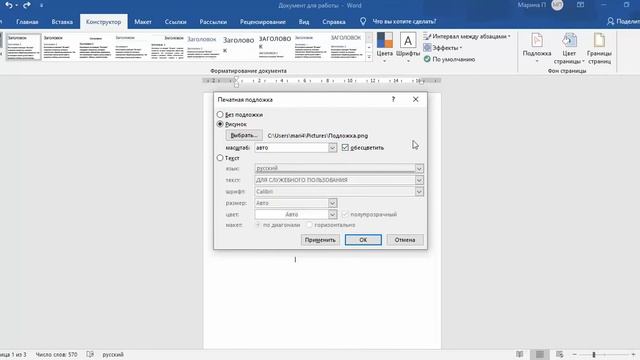
Task: Select Рисунок radio option
Action: 220,124
